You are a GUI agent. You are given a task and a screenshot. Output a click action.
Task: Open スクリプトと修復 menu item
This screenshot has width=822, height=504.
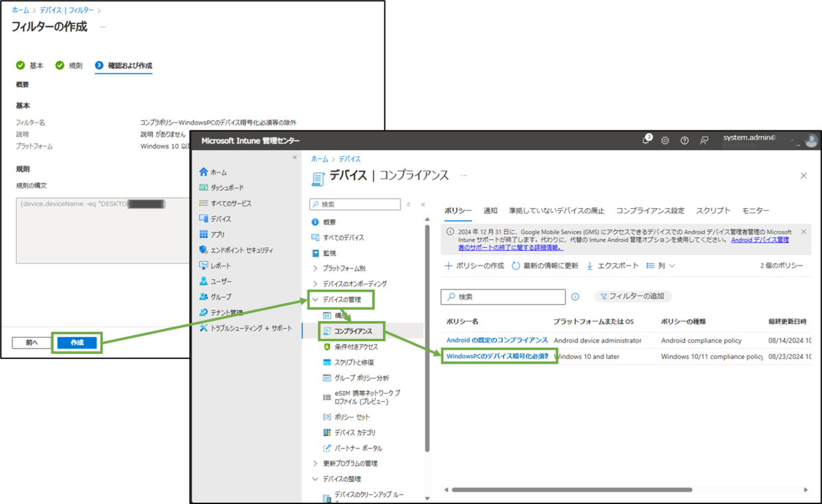348,362
